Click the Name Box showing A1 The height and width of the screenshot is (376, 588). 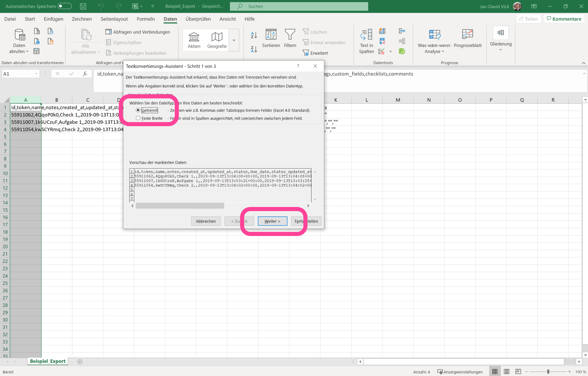18,74
